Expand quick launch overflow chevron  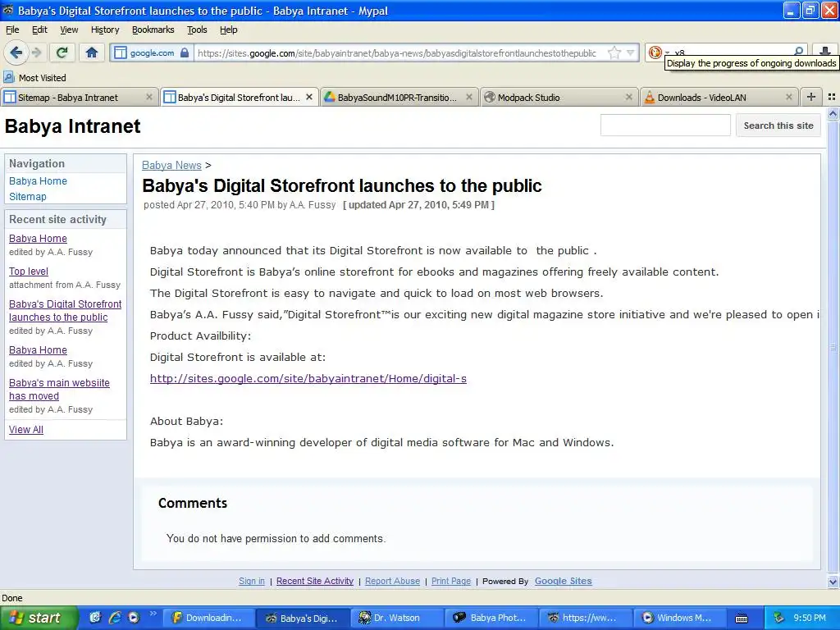click(x=153, y=614)
